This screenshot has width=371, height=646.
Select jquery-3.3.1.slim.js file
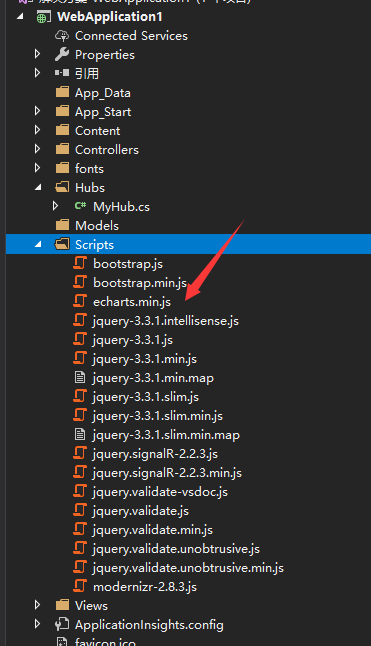[x=145, y=396]
